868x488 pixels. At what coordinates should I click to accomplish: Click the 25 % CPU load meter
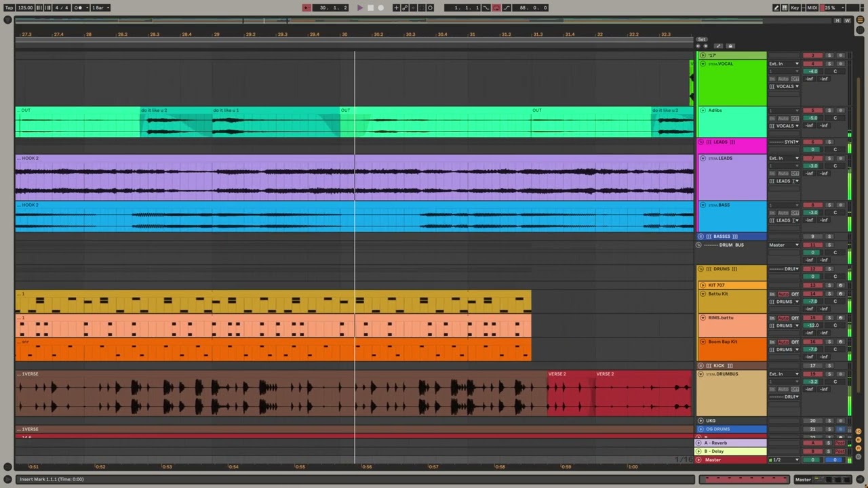(831, 7)
